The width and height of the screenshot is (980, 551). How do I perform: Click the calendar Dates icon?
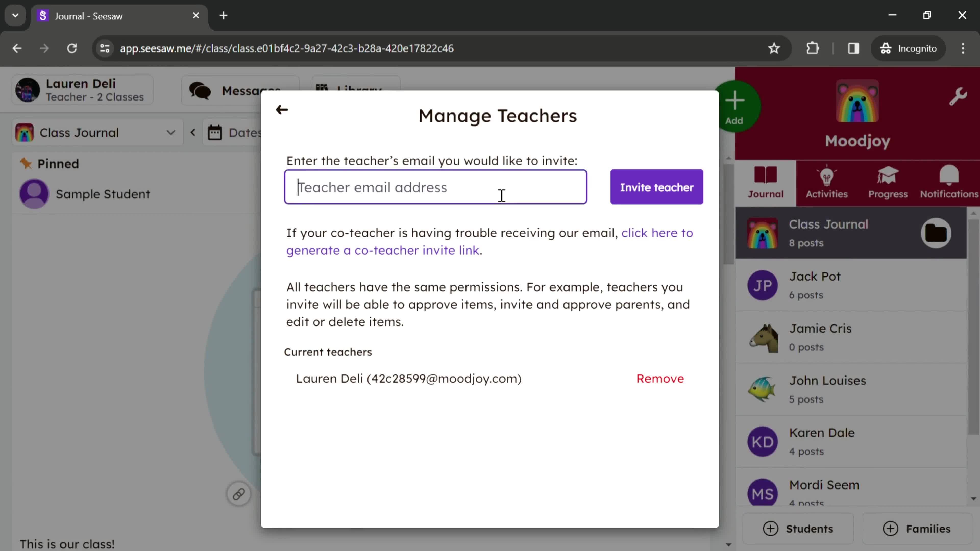(x=216, y=133)
